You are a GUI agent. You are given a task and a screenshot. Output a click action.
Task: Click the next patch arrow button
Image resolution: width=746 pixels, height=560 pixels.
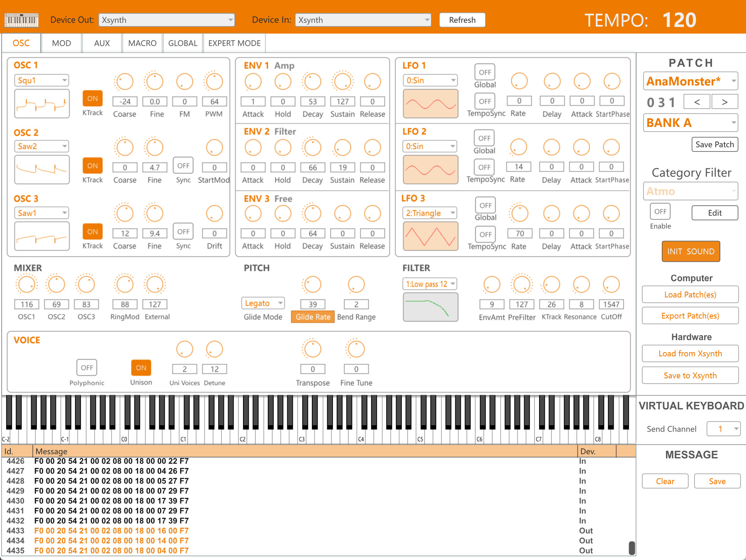point(724,102)
